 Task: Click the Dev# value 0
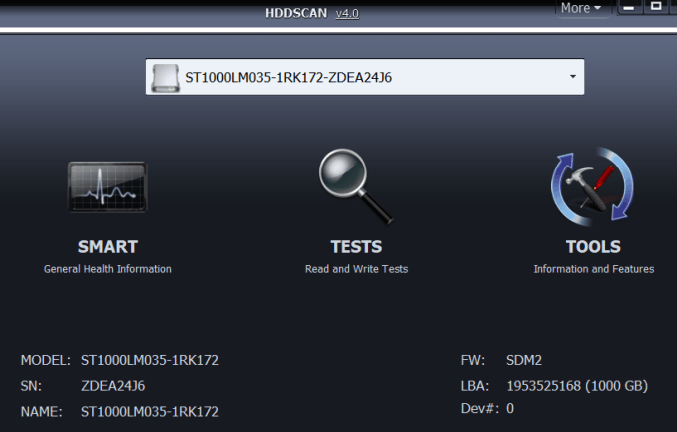coord(510,408)
